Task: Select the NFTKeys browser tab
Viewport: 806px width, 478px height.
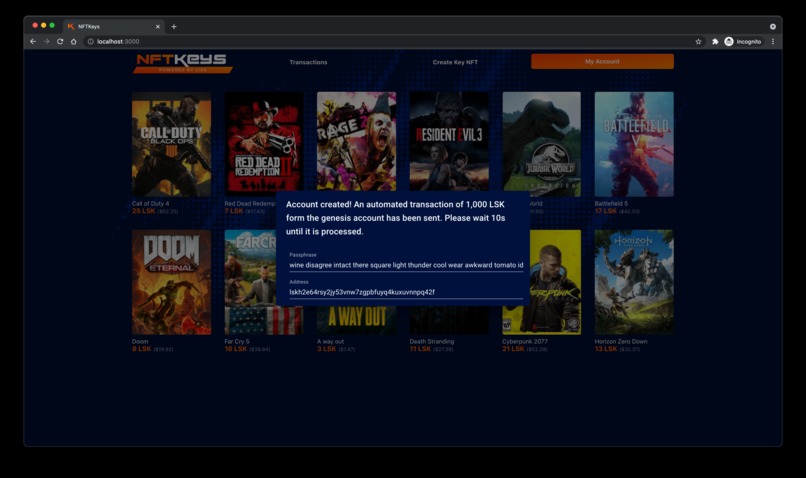Action: (114, 26)
